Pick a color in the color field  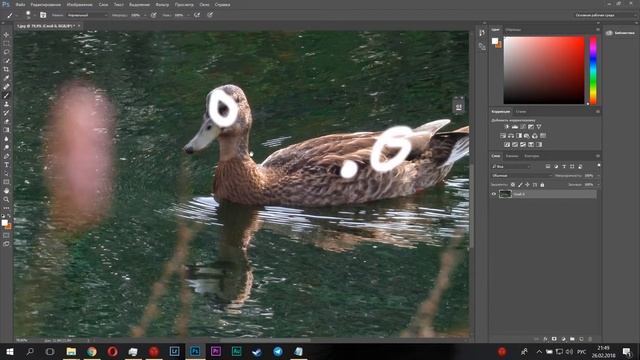click(544, 70)
